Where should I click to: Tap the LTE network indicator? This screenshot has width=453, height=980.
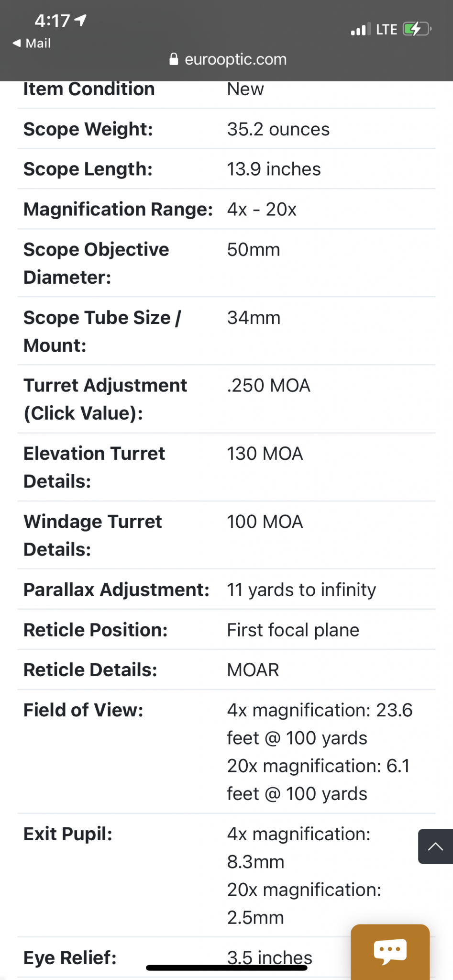[387, 30]
